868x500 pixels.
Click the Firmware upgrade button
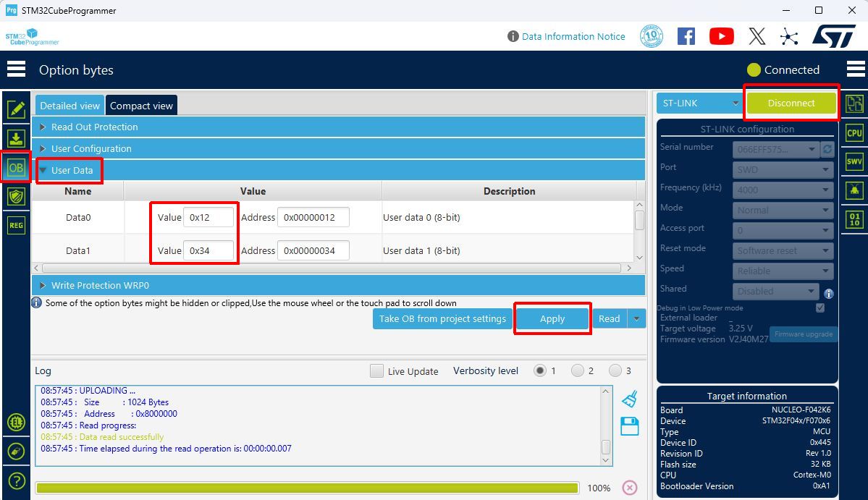point(804,334)
